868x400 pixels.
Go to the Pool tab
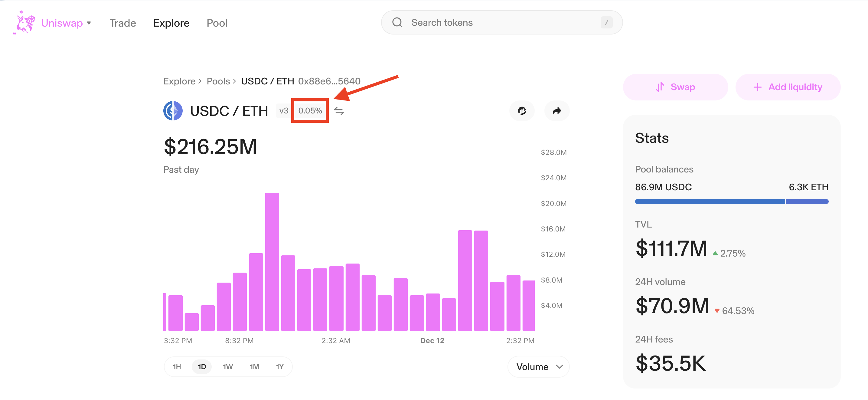(x=217, y=23)
